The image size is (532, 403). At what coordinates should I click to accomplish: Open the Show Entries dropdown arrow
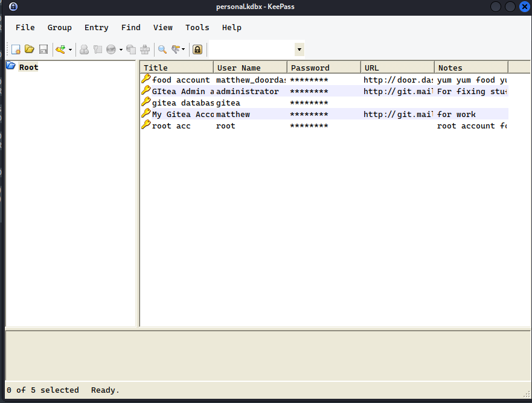[183, 49]
